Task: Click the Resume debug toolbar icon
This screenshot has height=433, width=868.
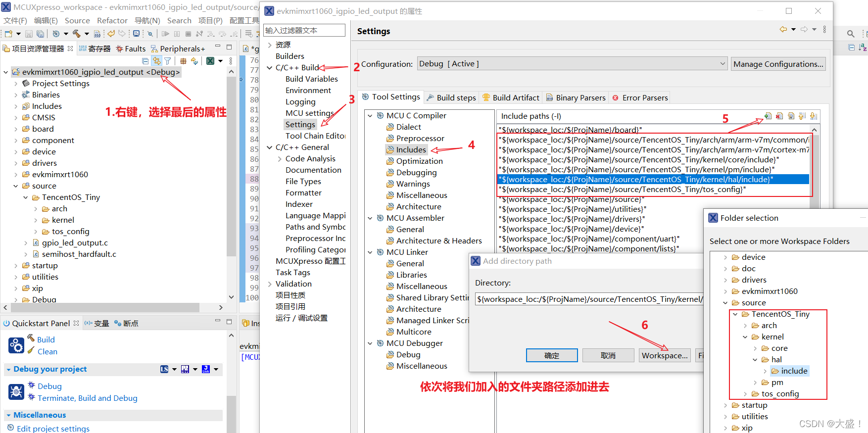Action: (x=165, y=34)
